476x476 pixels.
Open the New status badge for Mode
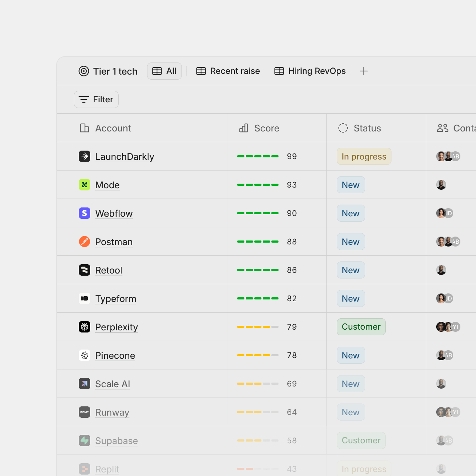point(351,185)
